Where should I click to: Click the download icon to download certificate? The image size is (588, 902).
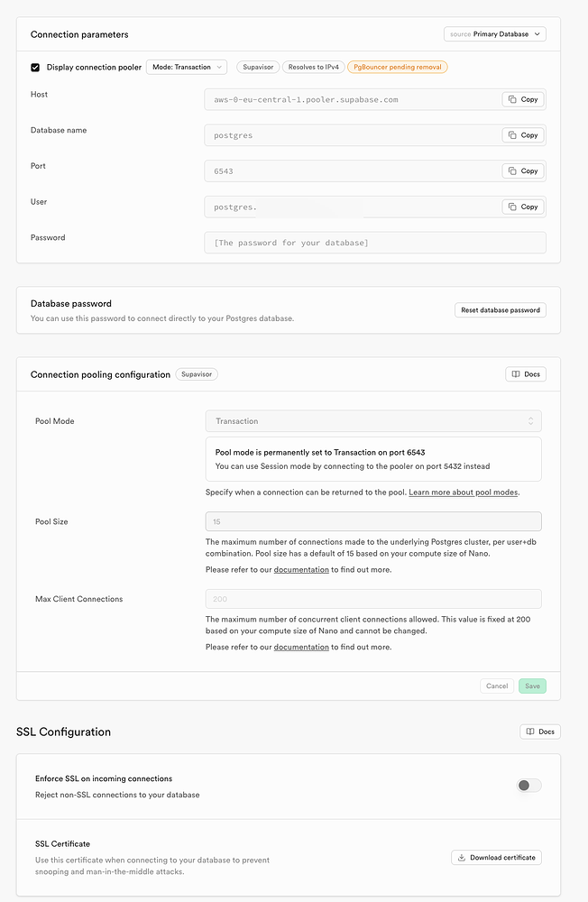(x=460, y=857)
